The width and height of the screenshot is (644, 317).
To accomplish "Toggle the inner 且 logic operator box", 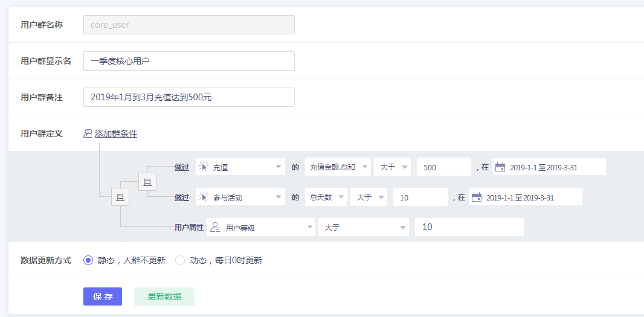I will coord(147,182).
